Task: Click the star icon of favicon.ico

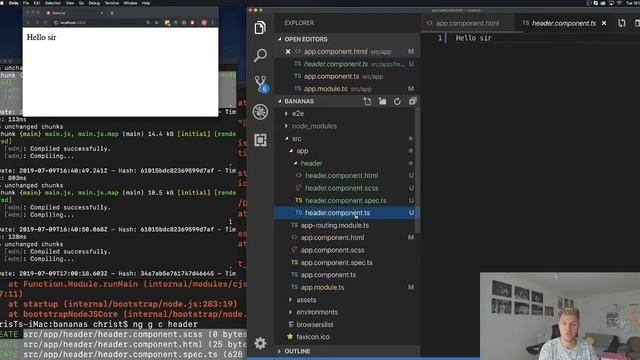Action: coord(290,337)
